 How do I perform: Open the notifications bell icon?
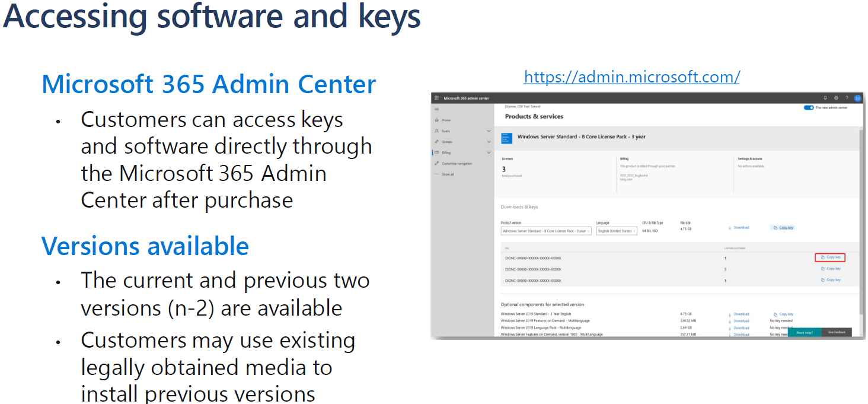tap(825, 98)
